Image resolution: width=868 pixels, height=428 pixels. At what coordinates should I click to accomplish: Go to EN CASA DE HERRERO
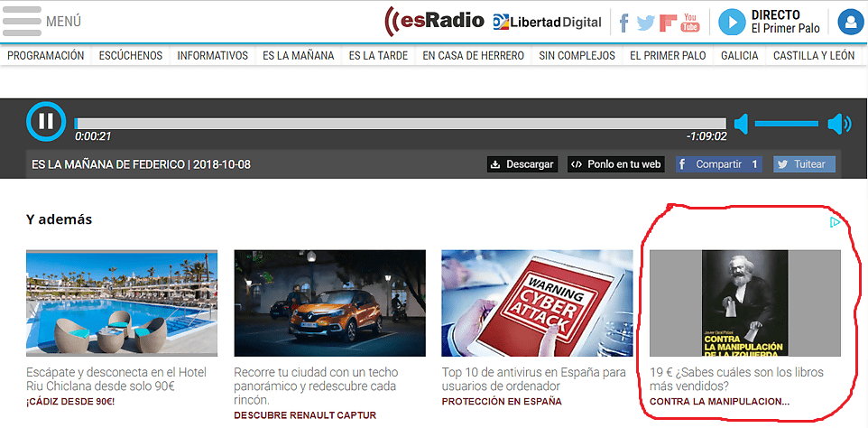(474, 55)
